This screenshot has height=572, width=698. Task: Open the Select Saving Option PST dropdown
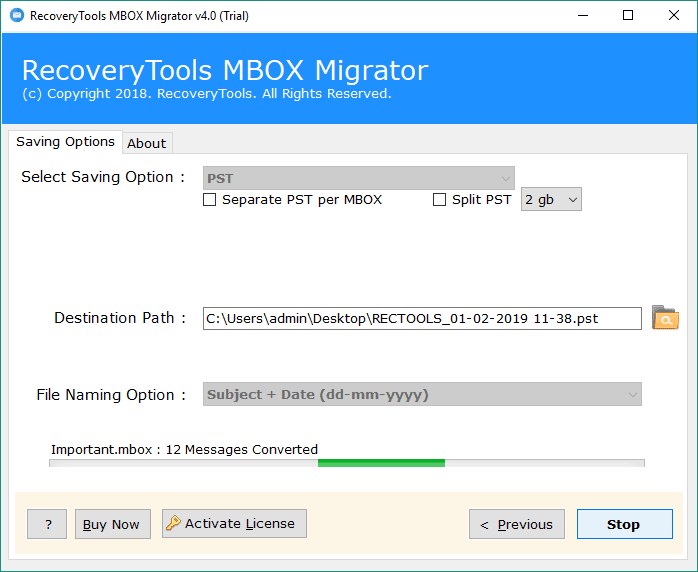(359, 178)
